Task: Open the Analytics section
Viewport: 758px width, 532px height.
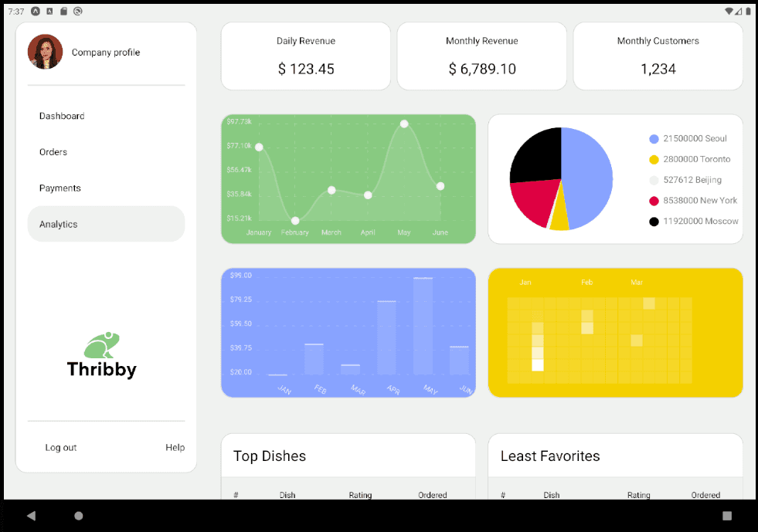Action: click(58, 224)
